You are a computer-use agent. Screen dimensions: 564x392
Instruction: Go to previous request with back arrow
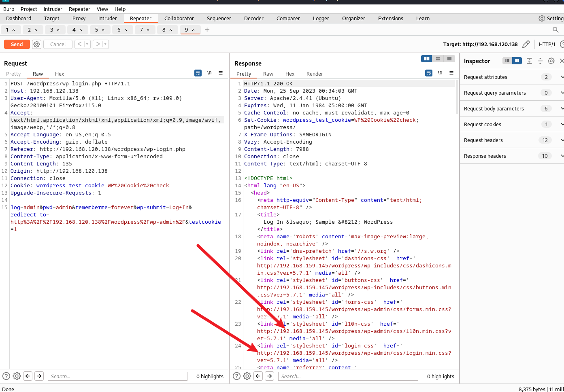(80, 44)
